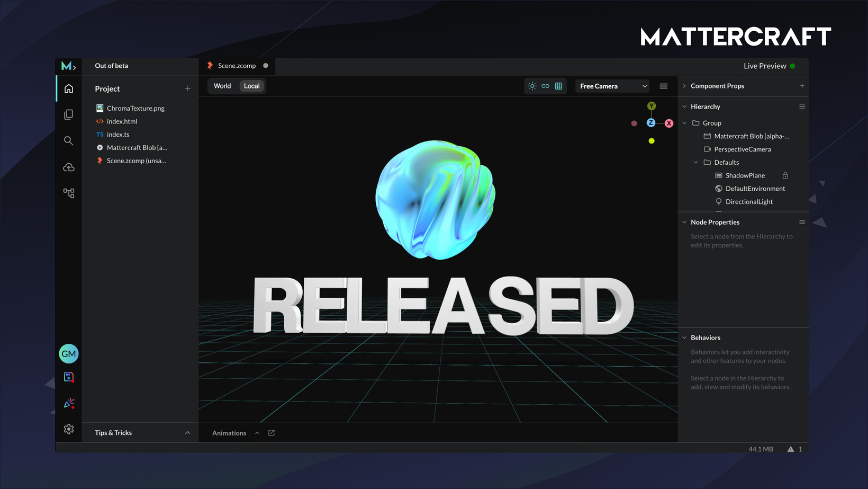Click the warning triangle in the status bar
The height and width of the screenshot is (489, 868).
pyautogui.click(x=791, y=449)
